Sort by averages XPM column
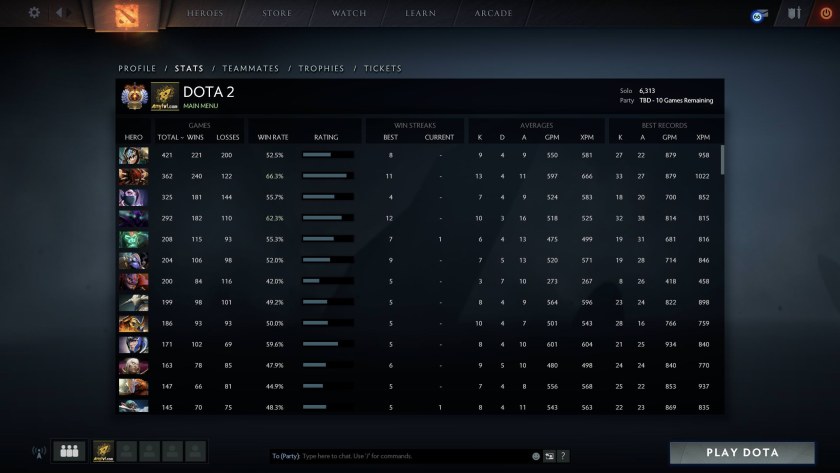This screenshot has height=473, width=840. [x=587, y=137]
